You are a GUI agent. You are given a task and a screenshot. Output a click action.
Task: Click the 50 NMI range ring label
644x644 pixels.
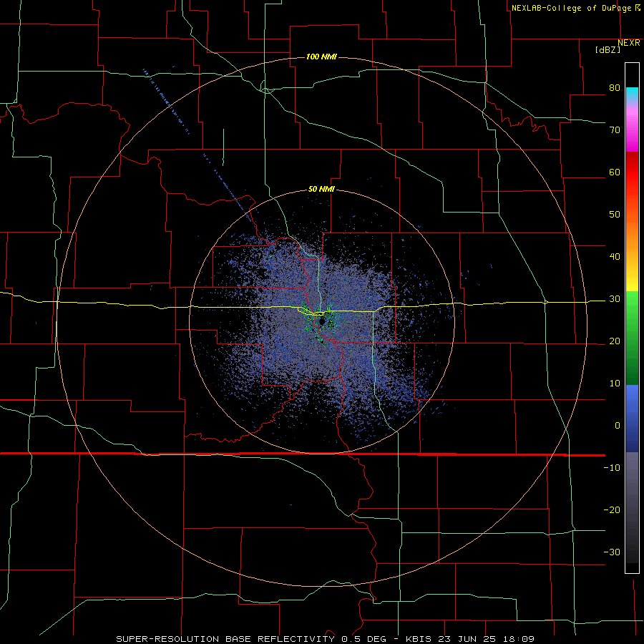pyautogui.click(x=321, y=190)
